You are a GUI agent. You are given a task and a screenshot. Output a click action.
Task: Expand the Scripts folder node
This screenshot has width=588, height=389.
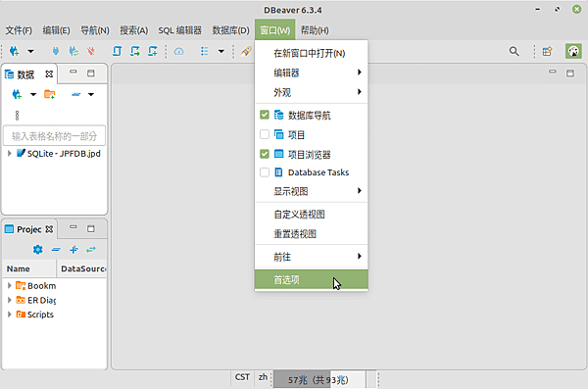[x=10, y=314]
